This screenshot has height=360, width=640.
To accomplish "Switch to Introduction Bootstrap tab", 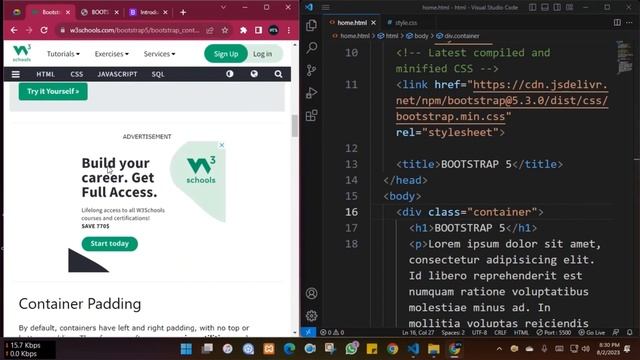I will pyautogui.click(x=148, y=12).
